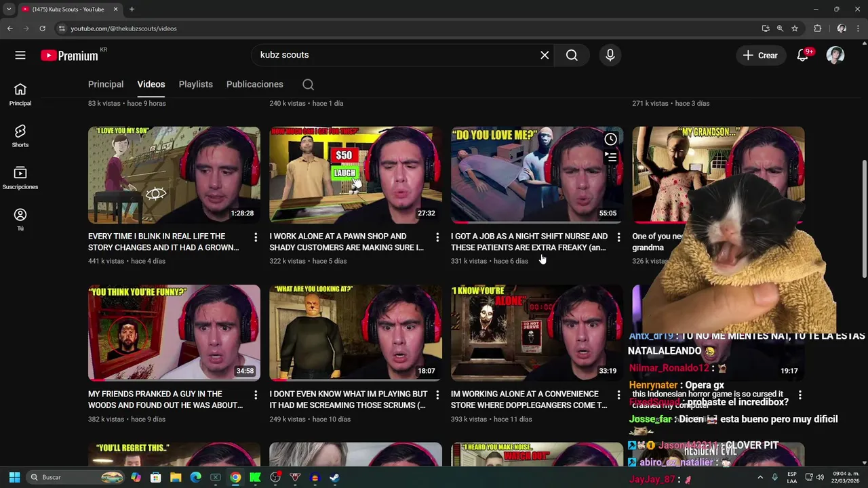The image size is (868, 488).
Task: Switch to the Principal channel tab
Action: [106, 84]
